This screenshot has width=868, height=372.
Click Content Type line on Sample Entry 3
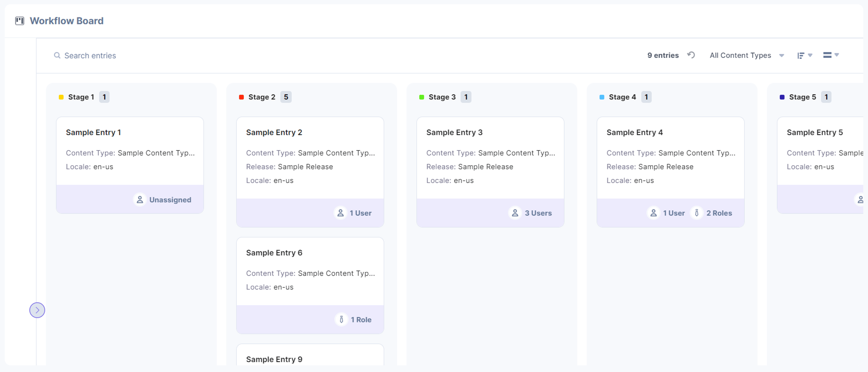[491, 153]
